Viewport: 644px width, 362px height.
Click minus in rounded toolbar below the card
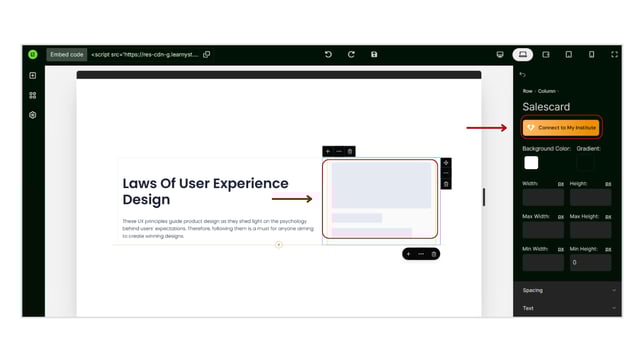(421, 254)
